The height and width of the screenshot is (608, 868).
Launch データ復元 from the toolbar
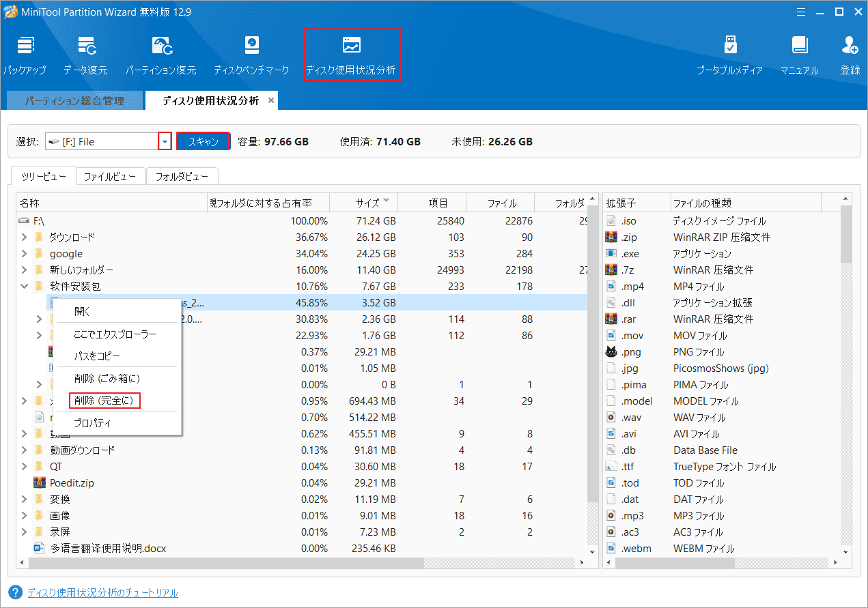coord(85,55)
